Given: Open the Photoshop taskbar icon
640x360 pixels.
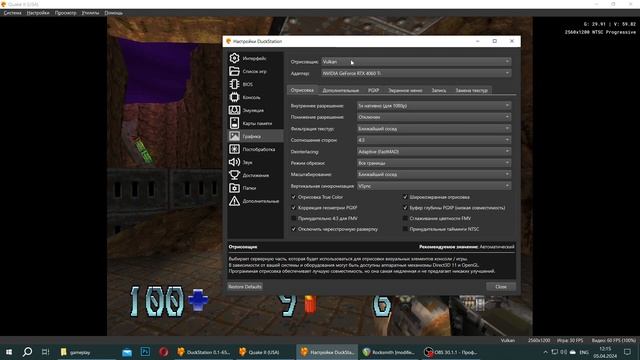Looking at the screenshot, I should (145, 352).
